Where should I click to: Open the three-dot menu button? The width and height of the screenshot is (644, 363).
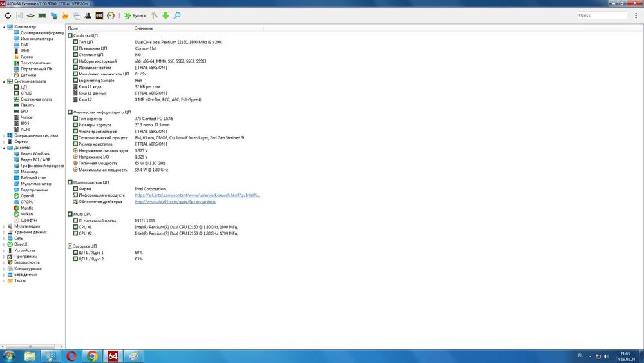(x=636, y=15)
